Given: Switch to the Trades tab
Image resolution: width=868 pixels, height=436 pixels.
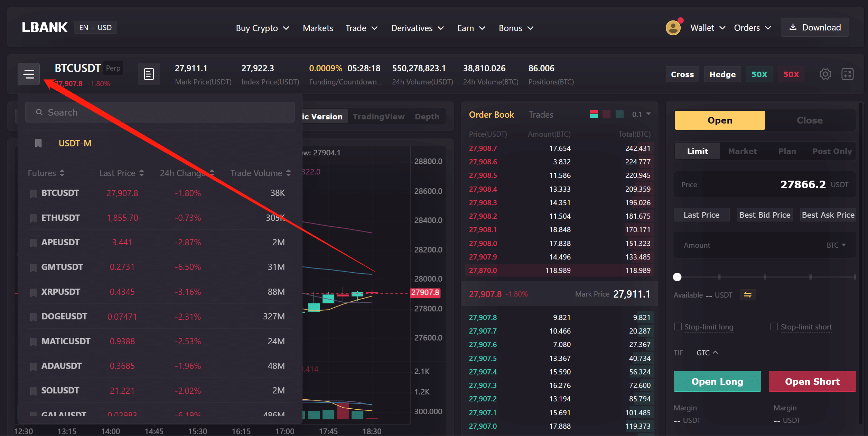Looking at the screenshot, I should [x=541, y=115].
